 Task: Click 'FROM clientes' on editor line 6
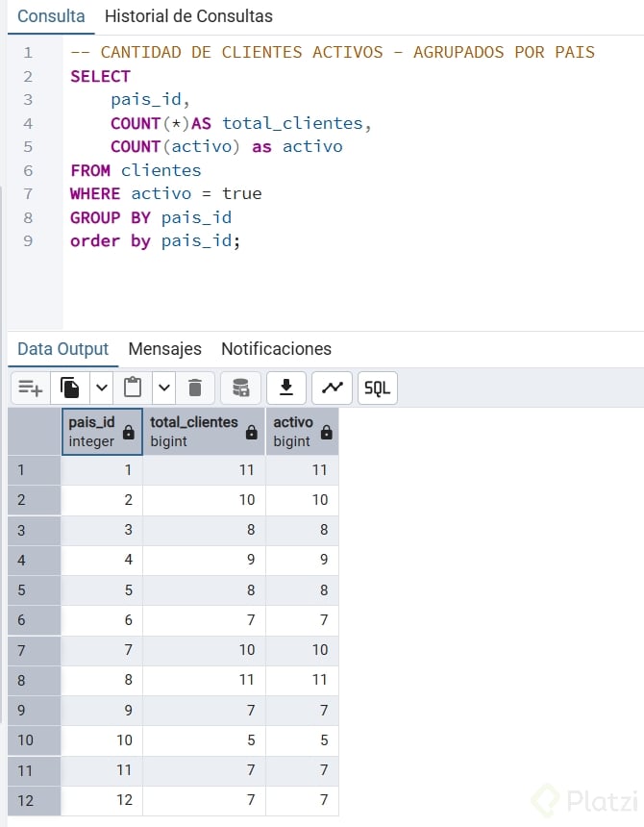136,170
